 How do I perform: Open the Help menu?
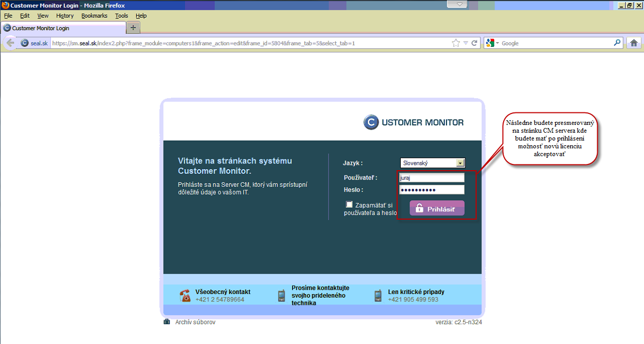tap(141, 16)
